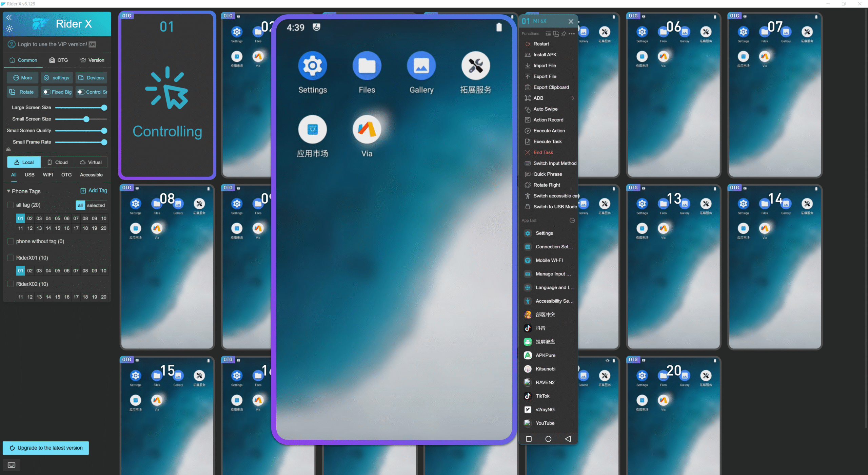The width and height of the screenshot is (868, 475).
Task: Close the 01 MI 6X control panel
Action: 571,21
